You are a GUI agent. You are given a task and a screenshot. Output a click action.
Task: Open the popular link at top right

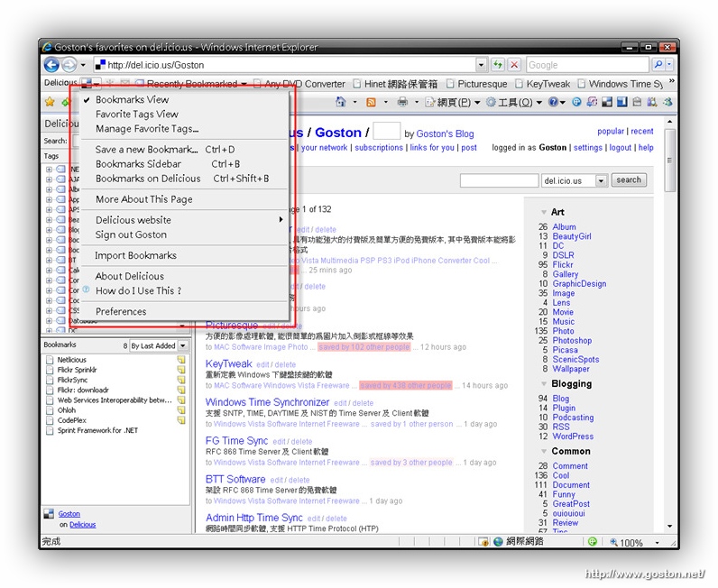[611, 131]
